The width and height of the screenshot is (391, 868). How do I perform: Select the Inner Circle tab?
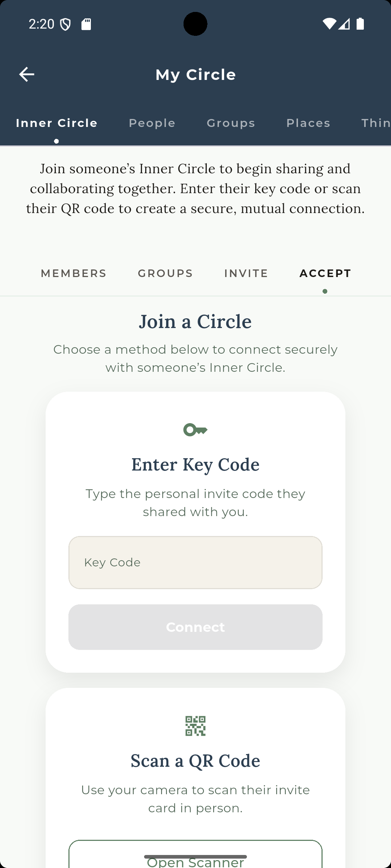click(x=56, y=123)
